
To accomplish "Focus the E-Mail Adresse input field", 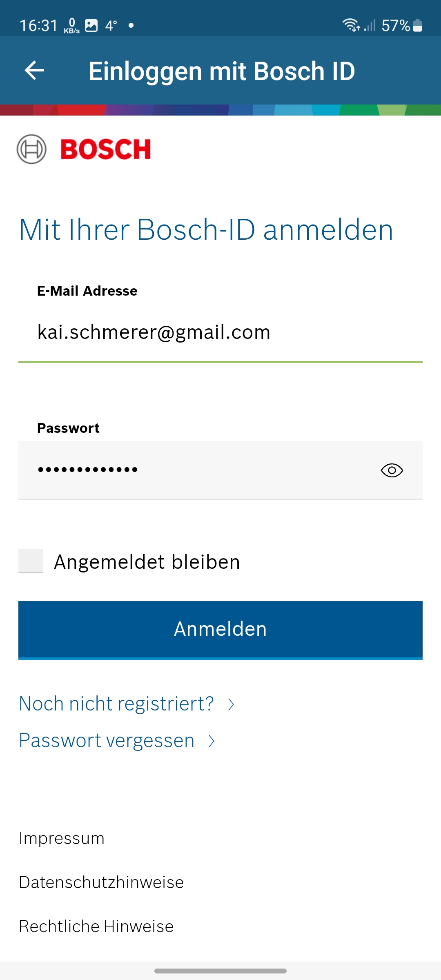I will [x=220, y=332].
